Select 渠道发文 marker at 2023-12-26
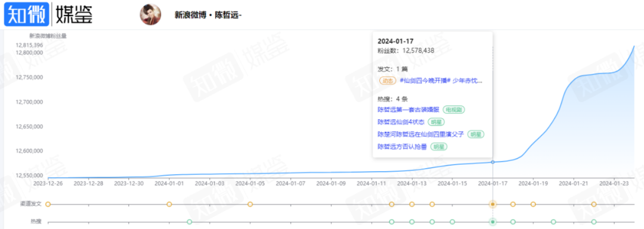 [48, 204]
